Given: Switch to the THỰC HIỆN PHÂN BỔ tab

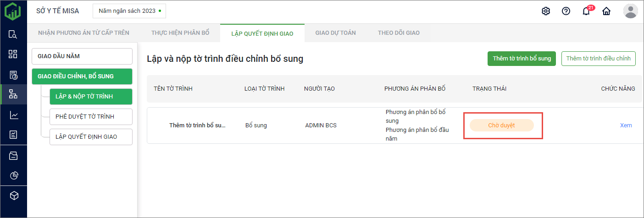Looking at the screenshot, I should point(180,33).
